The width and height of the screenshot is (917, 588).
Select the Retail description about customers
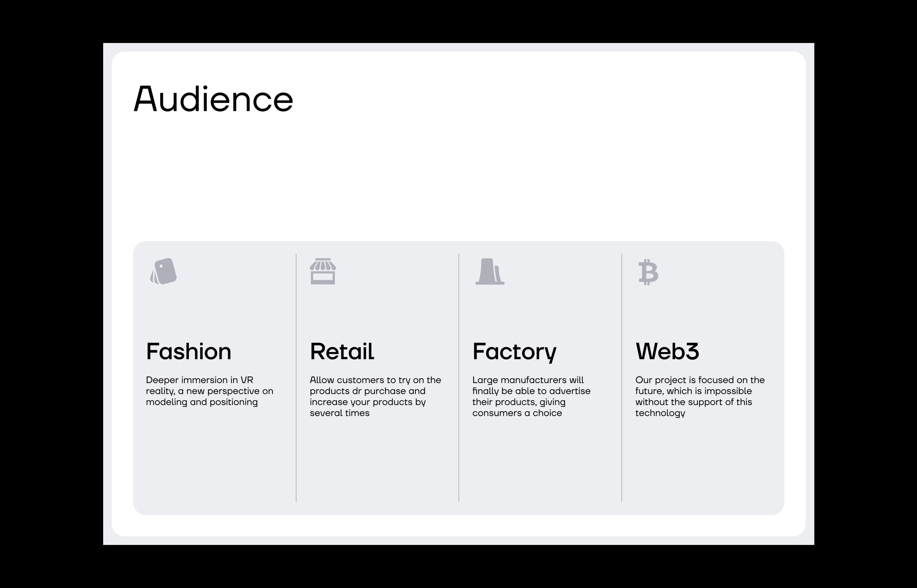tap(375, 396)
